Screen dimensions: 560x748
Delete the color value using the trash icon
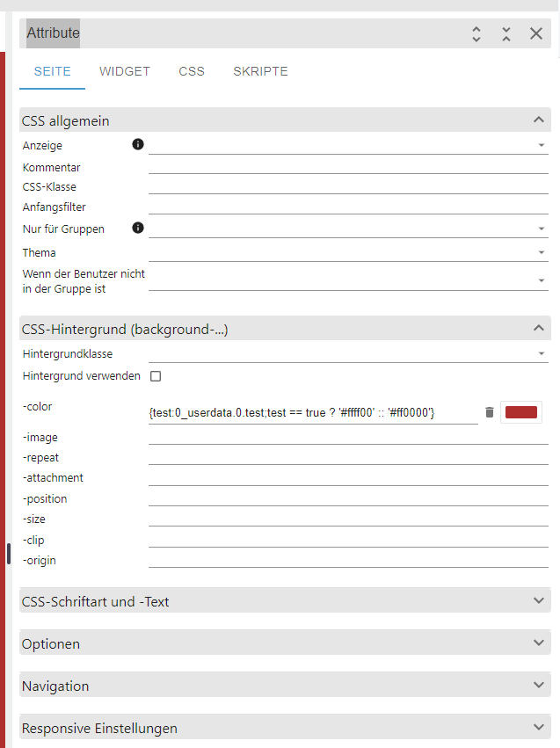[x=490, y=411]
